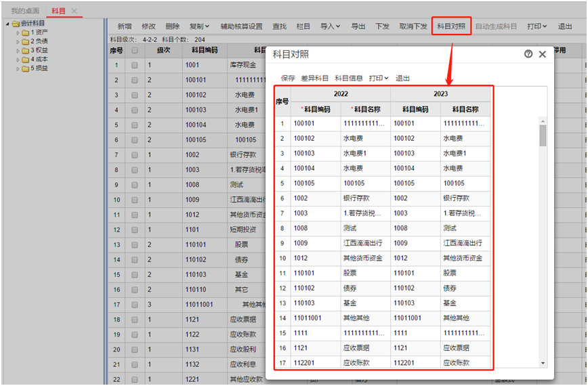Screen dimensions: 588x386
Task: Close the 科目对照 dialog with X
Action: [542, 54]
